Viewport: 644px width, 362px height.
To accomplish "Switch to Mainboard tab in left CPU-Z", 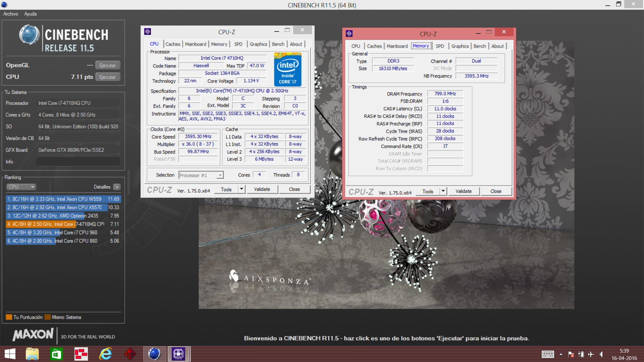I will pos(196,44).
